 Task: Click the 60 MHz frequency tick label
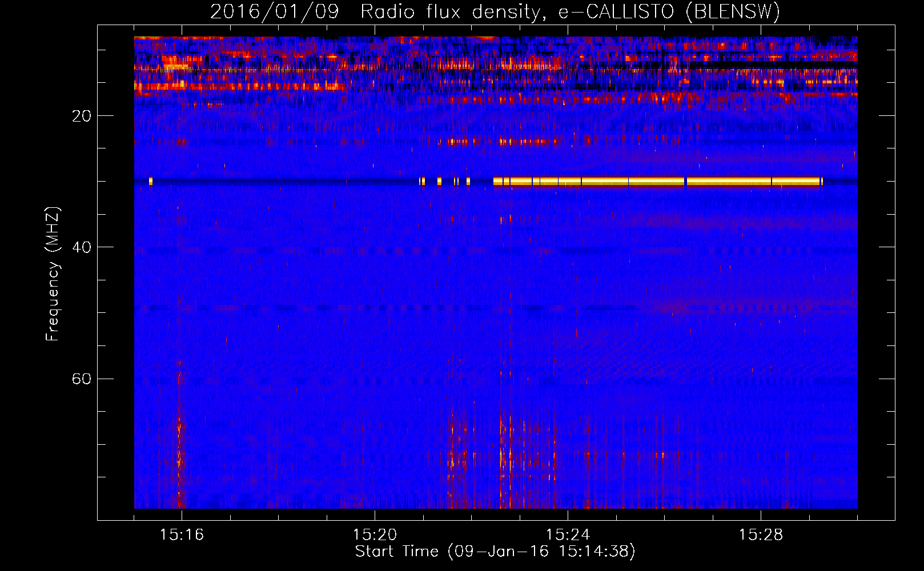coord(81,379)
